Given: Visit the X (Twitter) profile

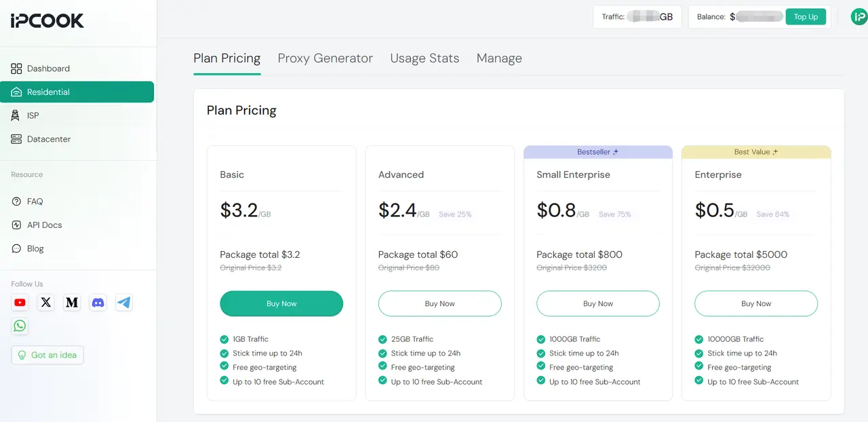Looking at the screenshot, I should 45,303.
